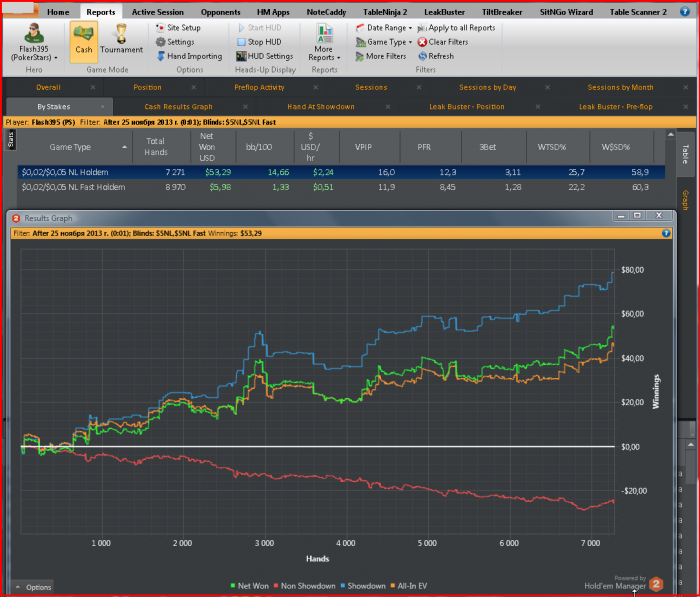Switch to Opponents tab
Screen dimensions: 700x597
point(221,12)
